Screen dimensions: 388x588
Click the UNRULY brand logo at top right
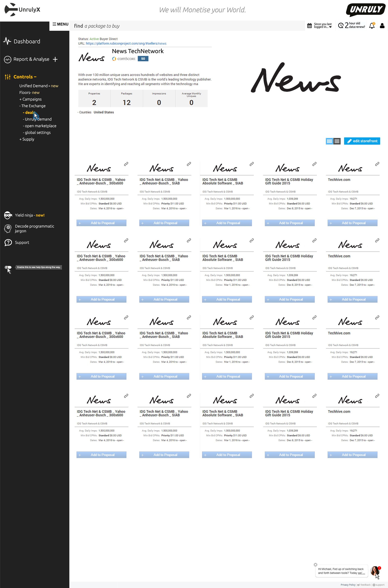pos(366,10)
